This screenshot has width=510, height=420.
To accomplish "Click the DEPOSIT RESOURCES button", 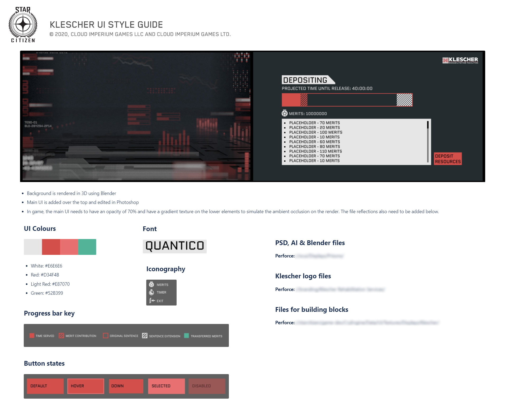I will point(448,159).
